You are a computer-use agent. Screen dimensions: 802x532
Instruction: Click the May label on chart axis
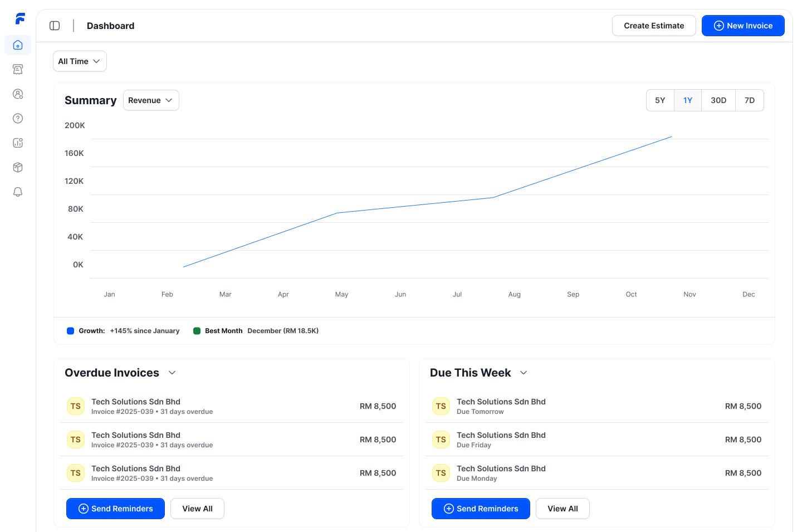coord(341,294)
